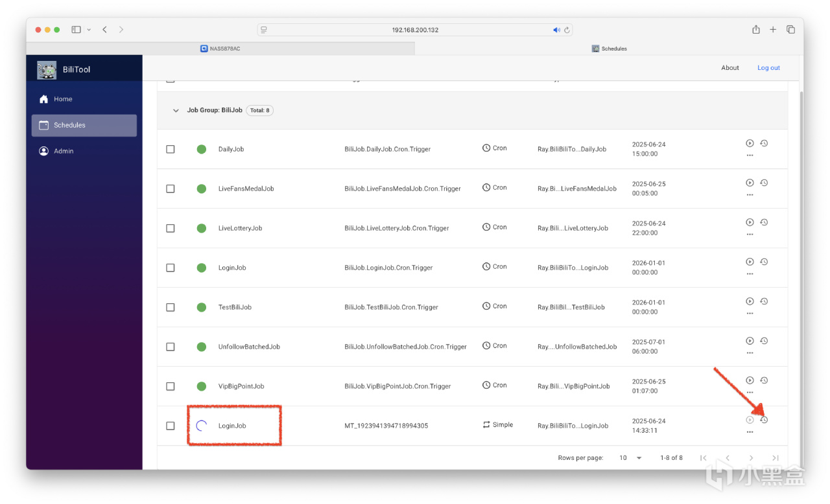Click the BiliJob.VipBigPointJob.Cron.Trigger text

397,386
